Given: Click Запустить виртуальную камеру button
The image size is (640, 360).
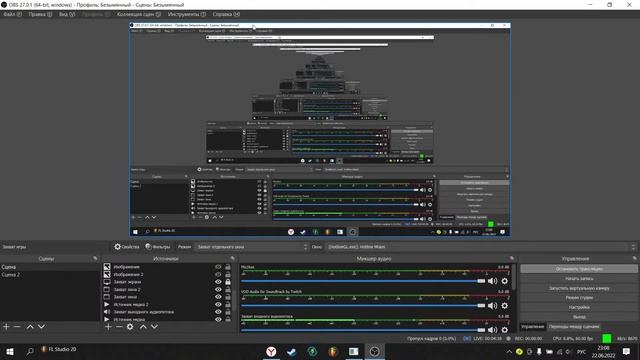Looking at the screenshot, I should (x=579, y=288).
